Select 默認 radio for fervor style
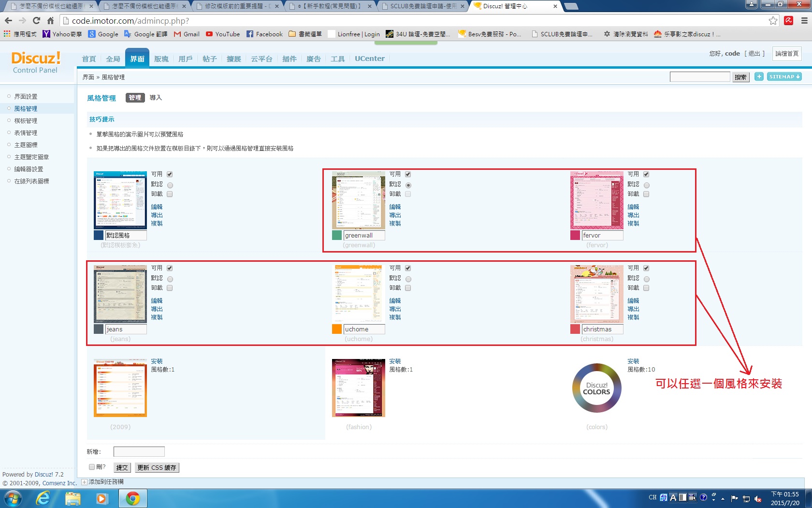 pos(647,185)
